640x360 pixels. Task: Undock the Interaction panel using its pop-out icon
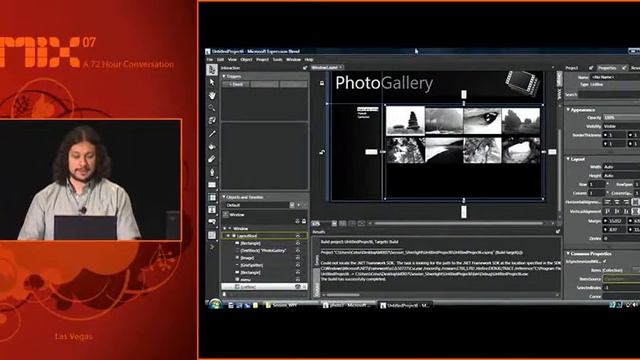(305, 68)
